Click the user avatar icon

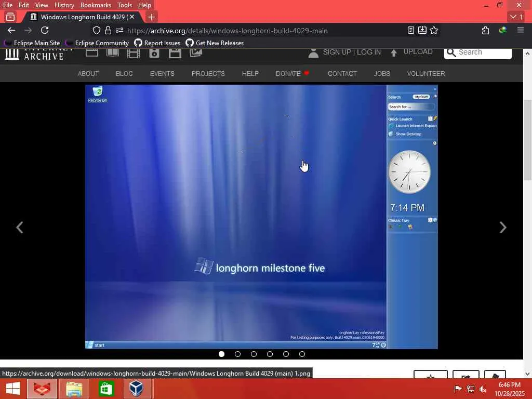pos(313,53)
